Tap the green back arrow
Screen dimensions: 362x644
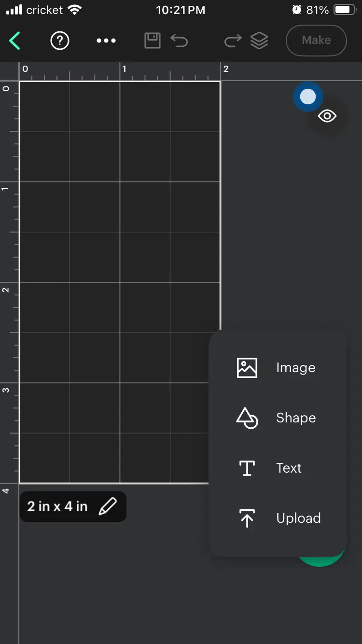coord(15,41)
